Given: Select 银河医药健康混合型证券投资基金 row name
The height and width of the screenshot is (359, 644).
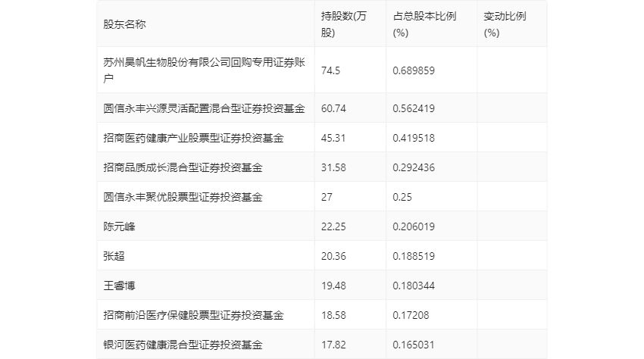Looking at the screenshot, I should click(183, 345).
